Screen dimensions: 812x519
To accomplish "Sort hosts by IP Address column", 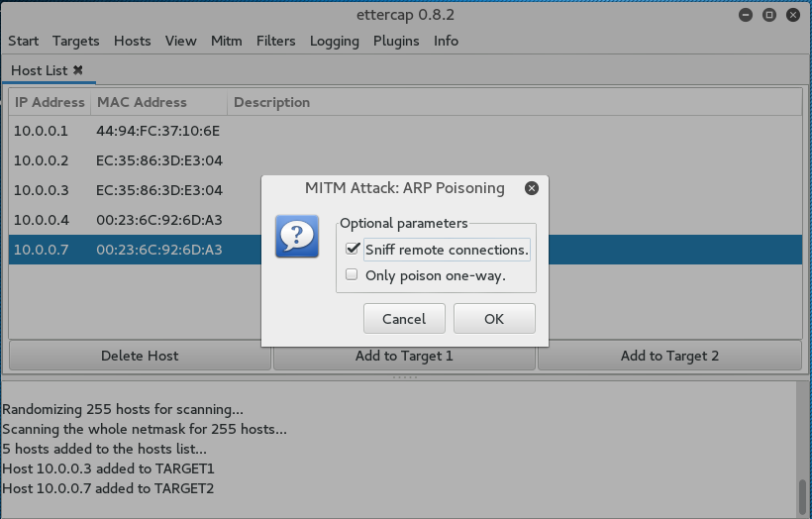I will point(51,102).
